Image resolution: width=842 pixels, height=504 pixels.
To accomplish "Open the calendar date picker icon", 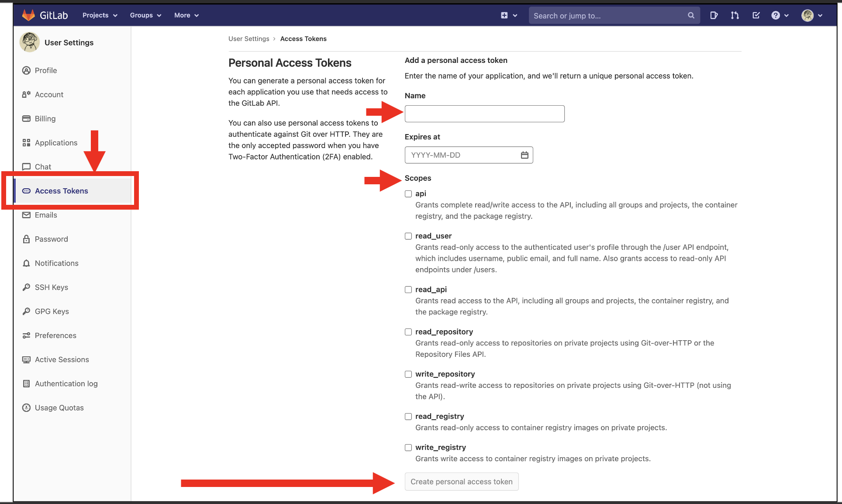I will [525, 155].
